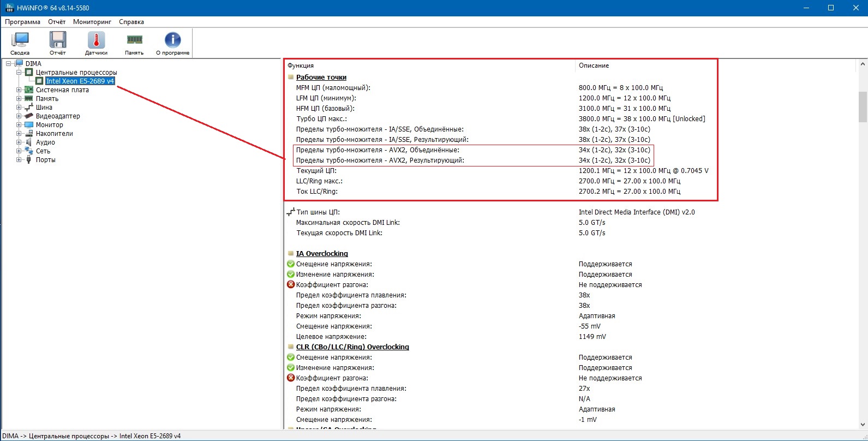Click the Монитор display icon in tree
868x441 pixels.
click(29, 124)
